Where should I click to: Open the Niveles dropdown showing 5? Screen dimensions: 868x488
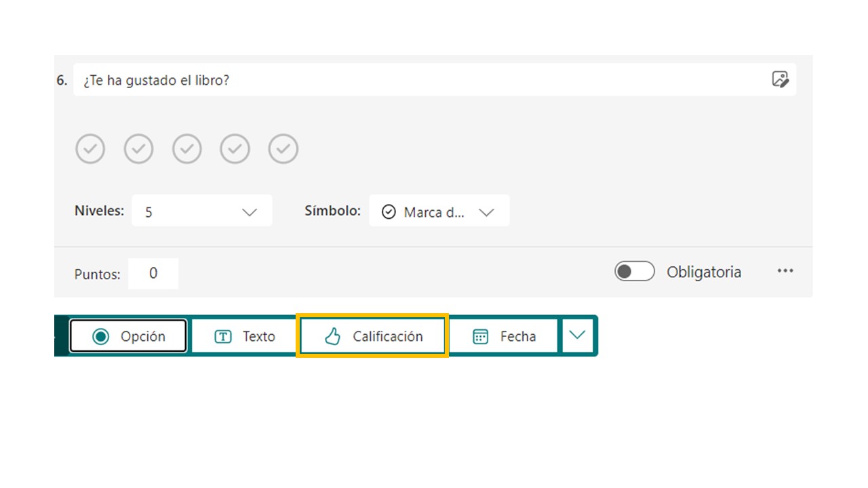(202, 211)
